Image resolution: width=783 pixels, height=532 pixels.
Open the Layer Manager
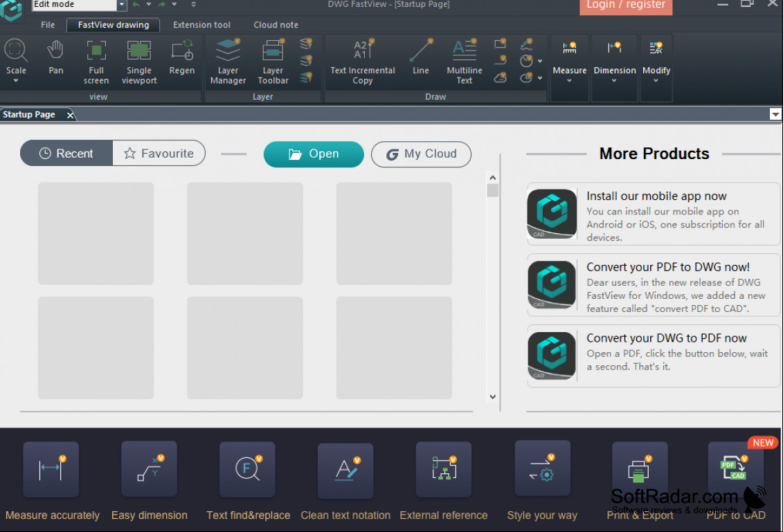228,62
